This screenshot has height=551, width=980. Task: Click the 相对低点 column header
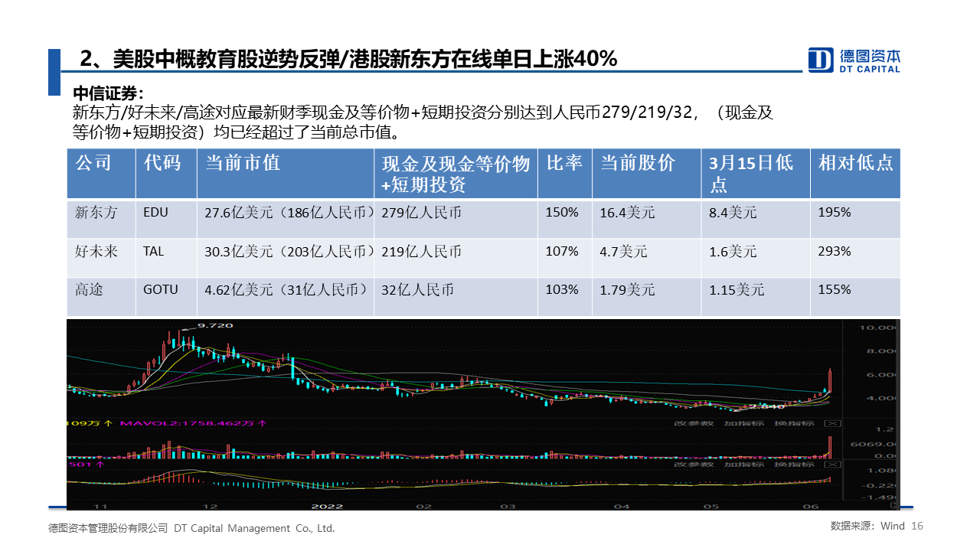(855, 173)
